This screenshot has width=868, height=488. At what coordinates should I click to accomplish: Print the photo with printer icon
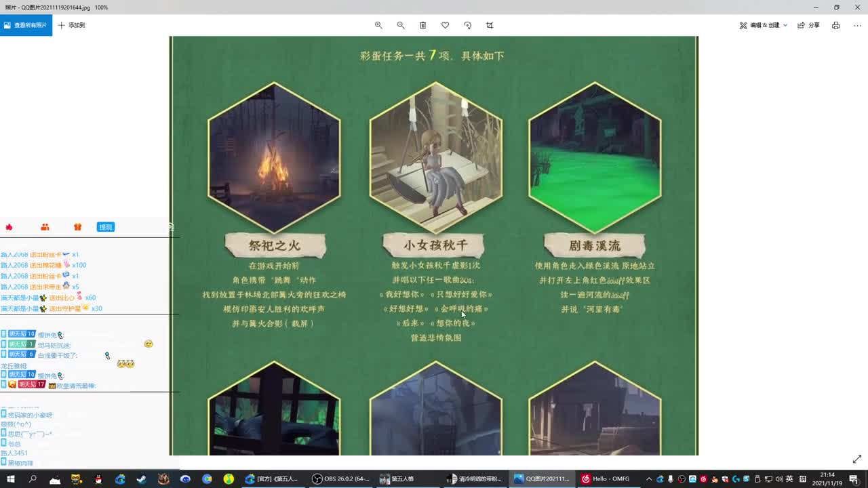click(835, 25)
